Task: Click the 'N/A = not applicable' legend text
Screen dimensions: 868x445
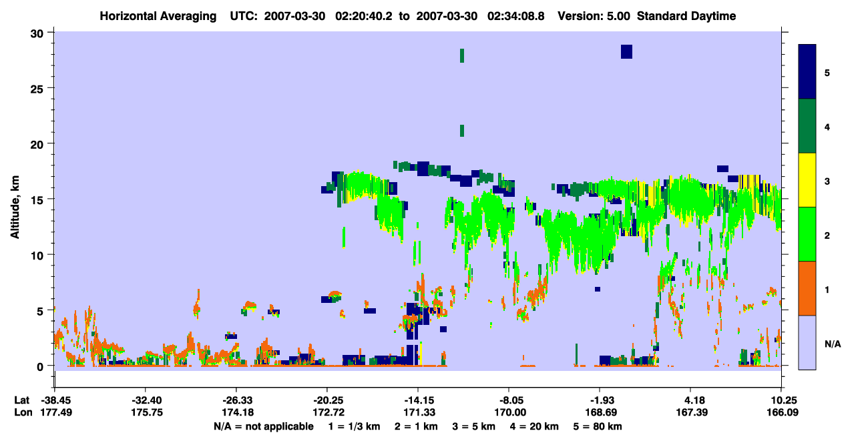Action: [263, 426]
